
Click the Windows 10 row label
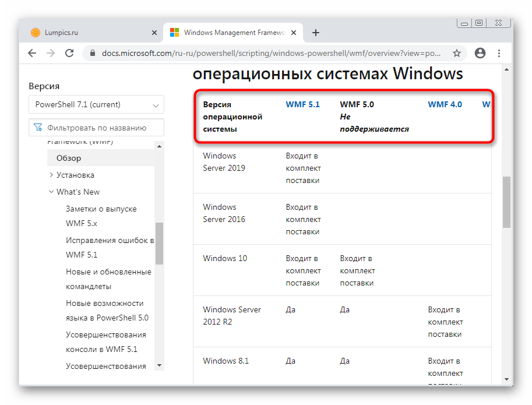(225, 258)
